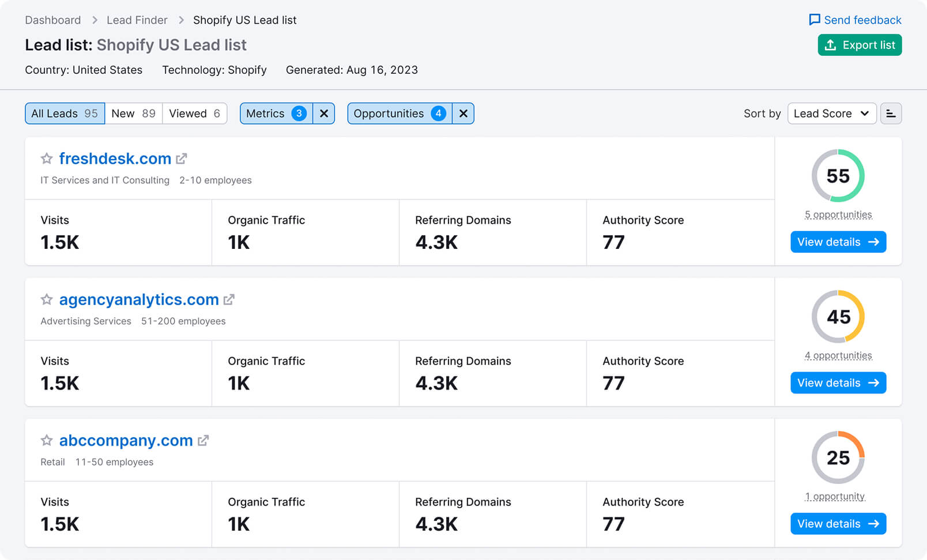The width and height of the screenshot is (927, 560).
Task: Remove the Opportunities filter with X
Action: (463, 113)
